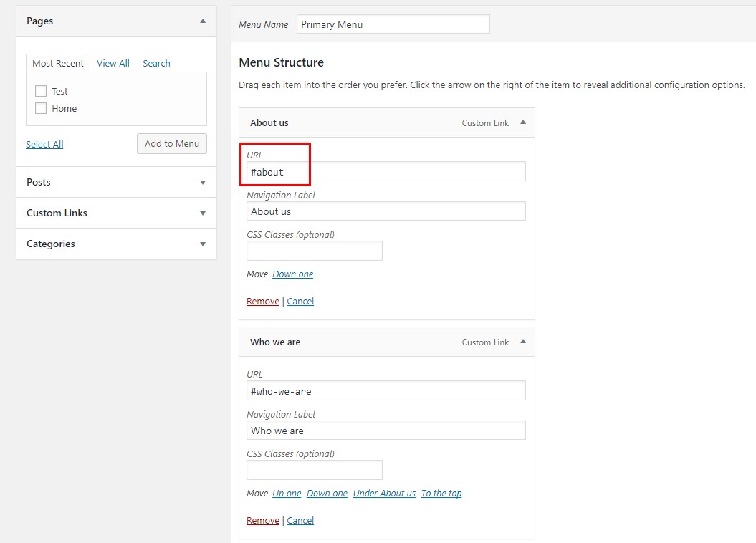756x543 pixels.
Task: Focus the About us URL field
Action: pos(386,171)
